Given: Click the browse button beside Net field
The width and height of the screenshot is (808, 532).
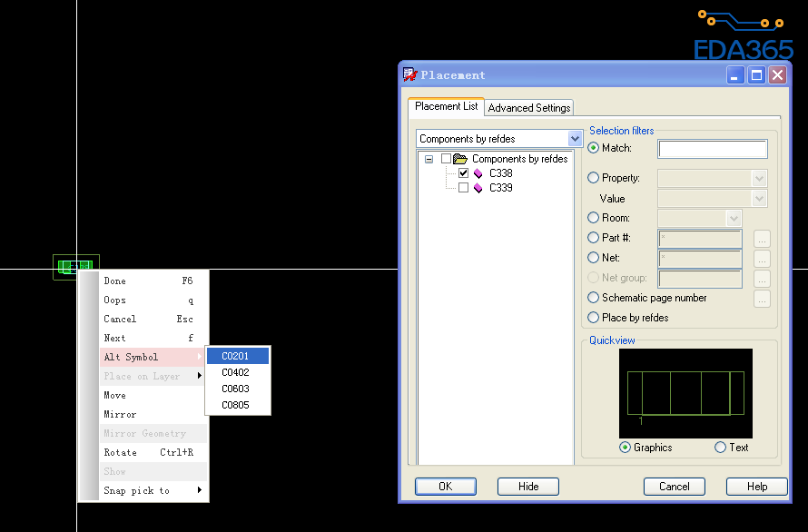Looking at the screenshot, I should point(762,259).
